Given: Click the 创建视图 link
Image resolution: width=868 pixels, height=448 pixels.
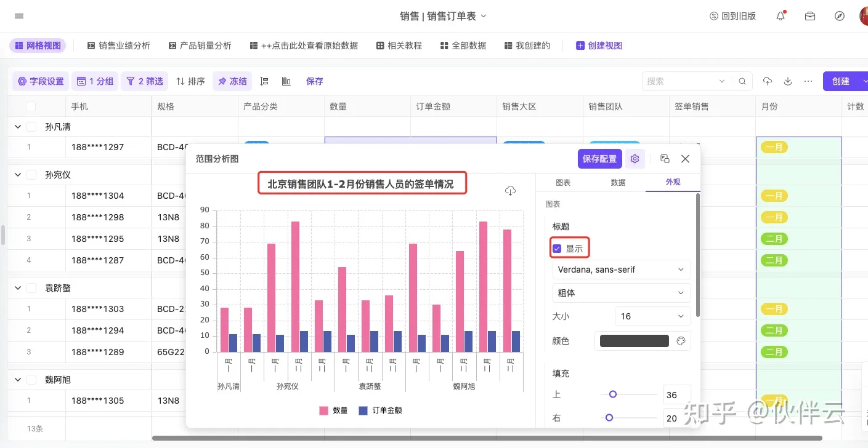Looking at the screenshot, I should click(599, 46).
